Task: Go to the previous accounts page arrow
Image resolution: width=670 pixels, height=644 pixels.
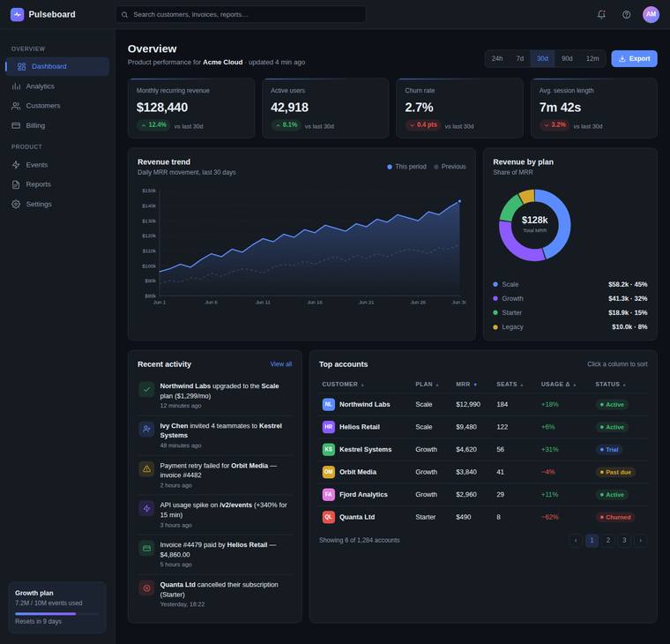Action: point(576,541)
